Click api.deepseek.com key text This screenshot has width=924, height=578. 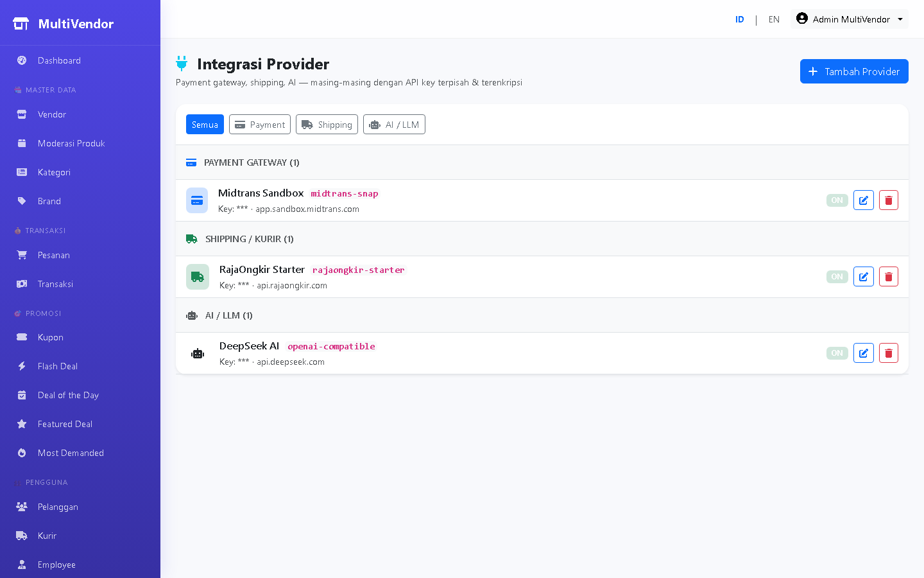tap(291, 362)
